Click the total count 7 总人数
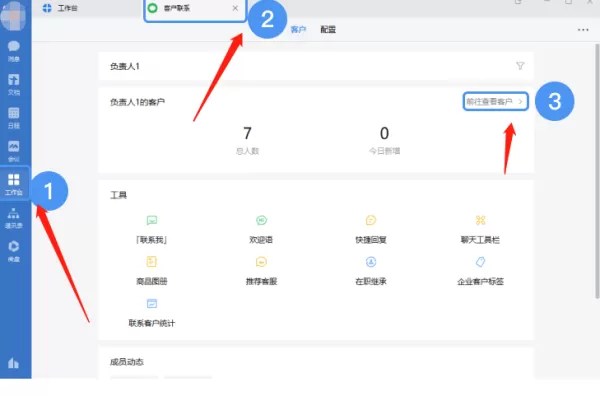 [248, 141]
